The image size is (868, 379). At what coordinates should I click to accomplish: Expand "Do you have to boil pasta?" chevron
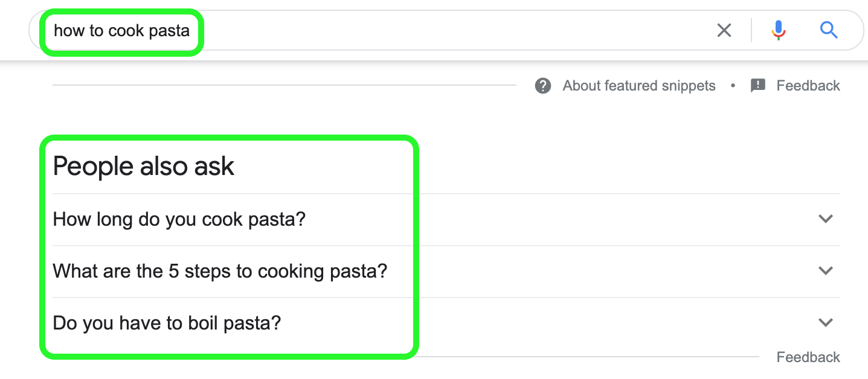coord(825,323)
